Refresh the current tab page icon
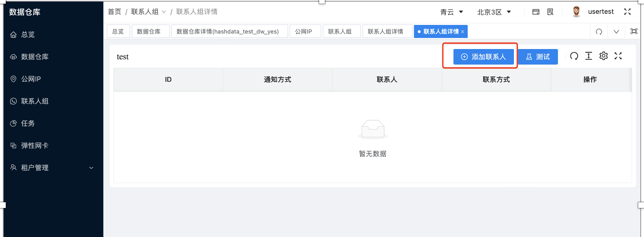Screen dimensions: 644x237 click(x=599, y=31)
